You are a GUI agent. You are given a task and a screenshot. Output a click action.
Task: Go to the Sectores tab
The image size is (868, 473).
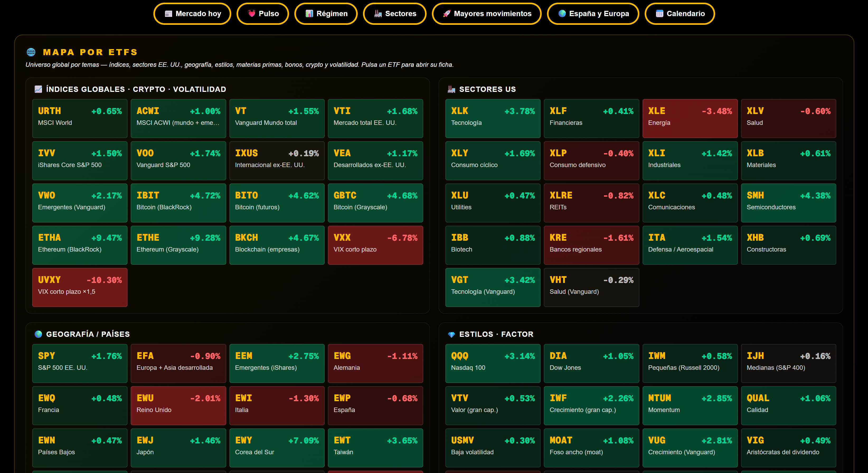click(x=395, y=14)
